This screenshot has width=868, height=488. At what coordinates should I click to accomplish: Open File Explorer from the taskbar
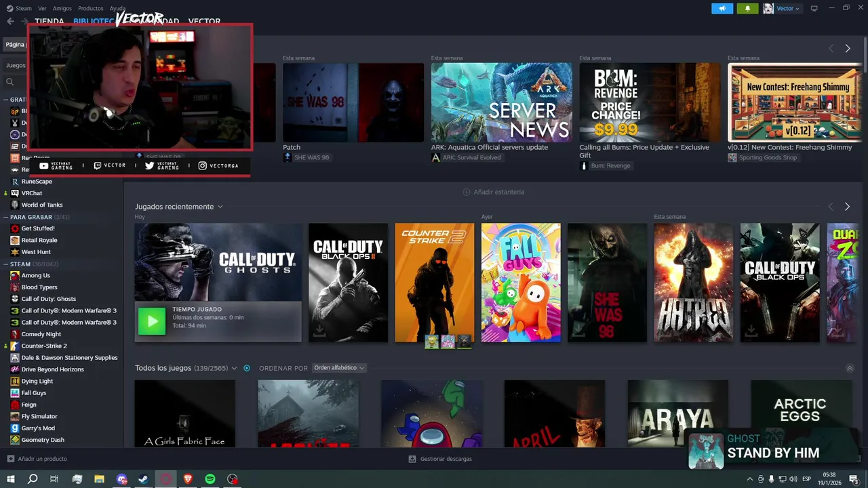click(x=99, y=479)
